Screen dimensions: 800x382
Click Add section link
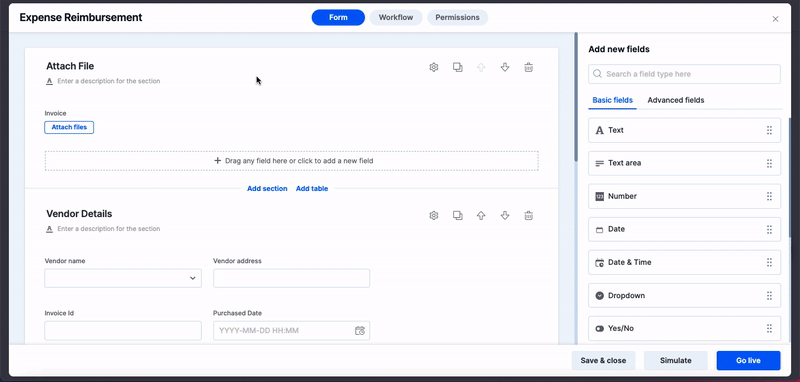[267, 189]
